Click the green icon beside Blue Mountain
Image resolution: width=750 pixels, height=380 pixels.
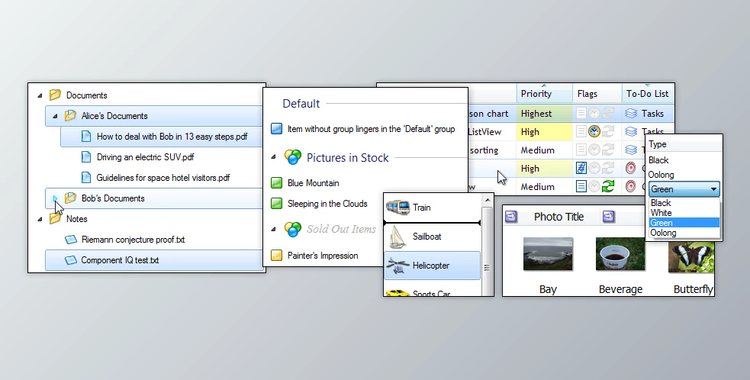276,183
